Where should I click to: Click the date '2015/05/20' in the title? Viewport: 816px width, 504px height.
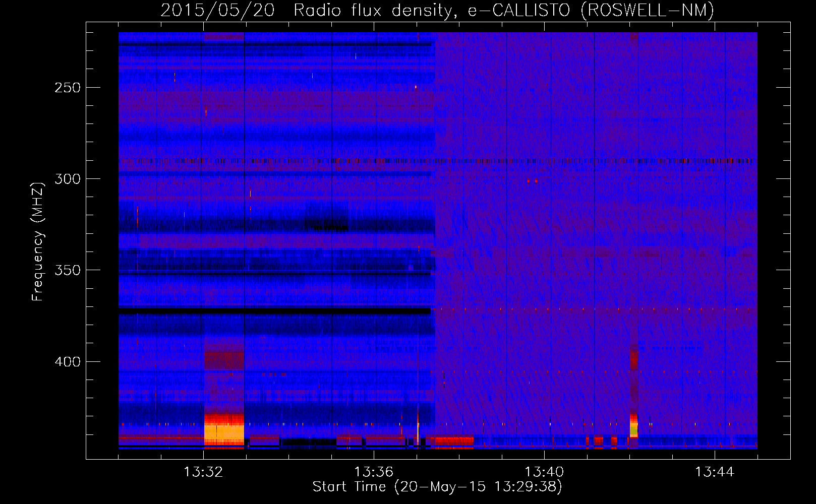click(218, 10)
